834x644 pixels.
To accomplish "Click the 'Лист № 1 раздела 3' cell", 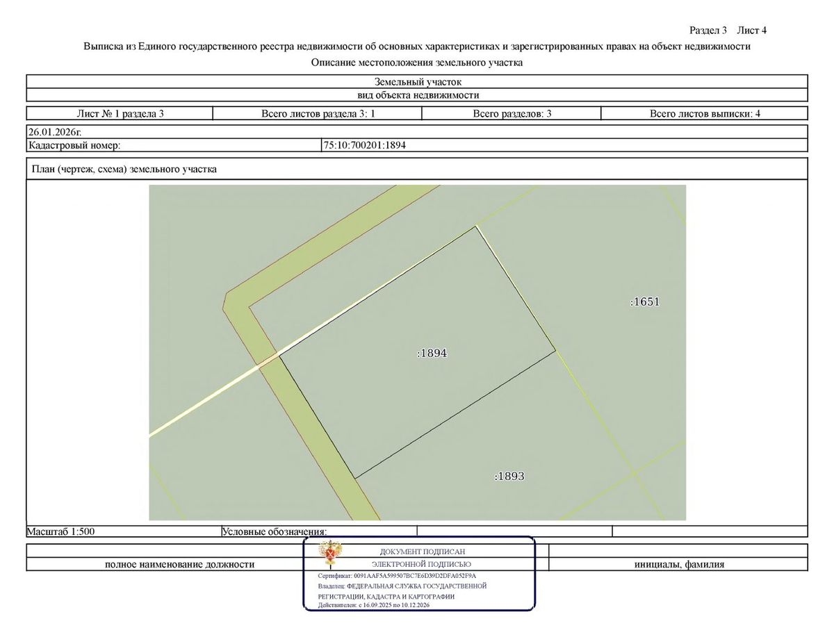I will click(x=120, y=113).
